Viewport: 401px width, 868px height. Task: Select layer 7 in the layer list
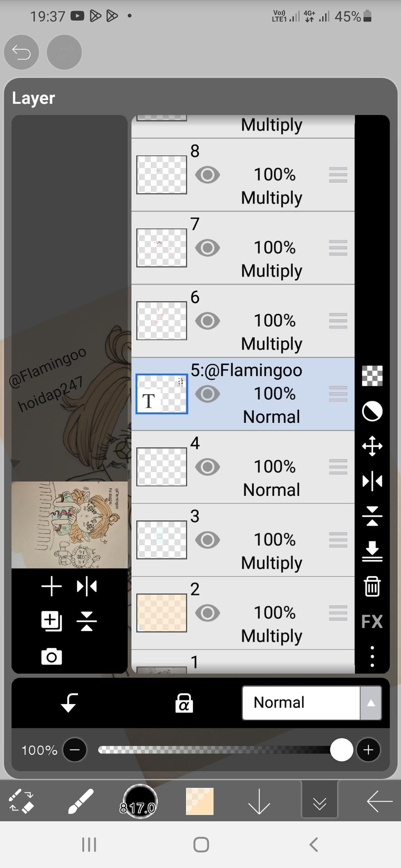tap(270, 248)
